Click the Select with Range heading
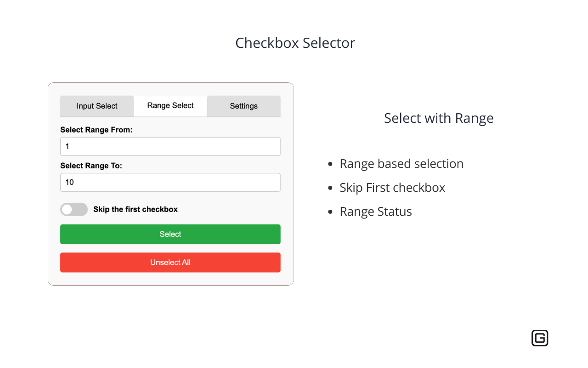 point(438,118)
